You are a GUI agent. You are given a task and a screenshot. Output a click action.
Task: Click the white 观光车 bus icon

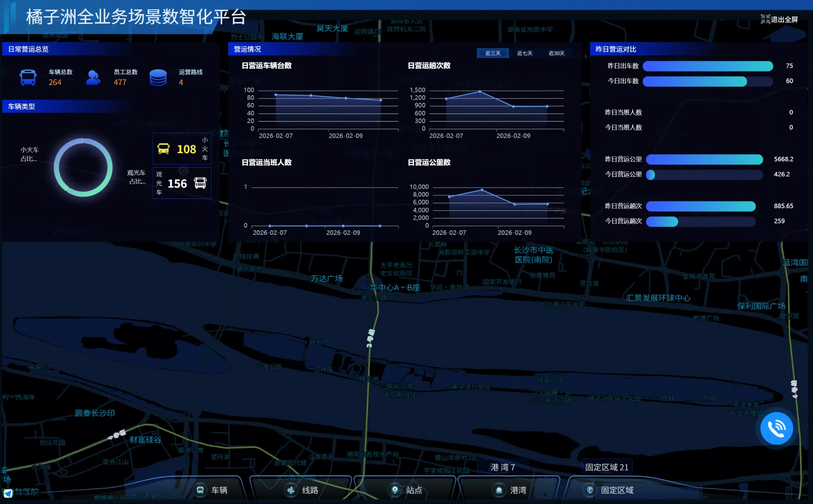(200, 183)
